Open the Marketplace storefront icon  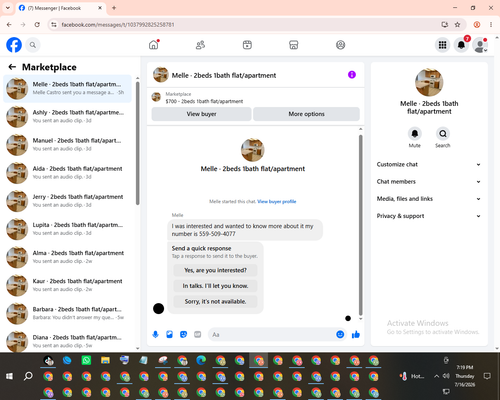click(294, 45)
